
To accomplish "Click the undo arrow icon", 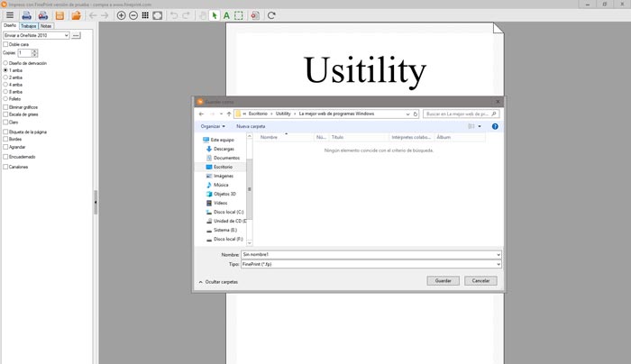I will (174, 15).
